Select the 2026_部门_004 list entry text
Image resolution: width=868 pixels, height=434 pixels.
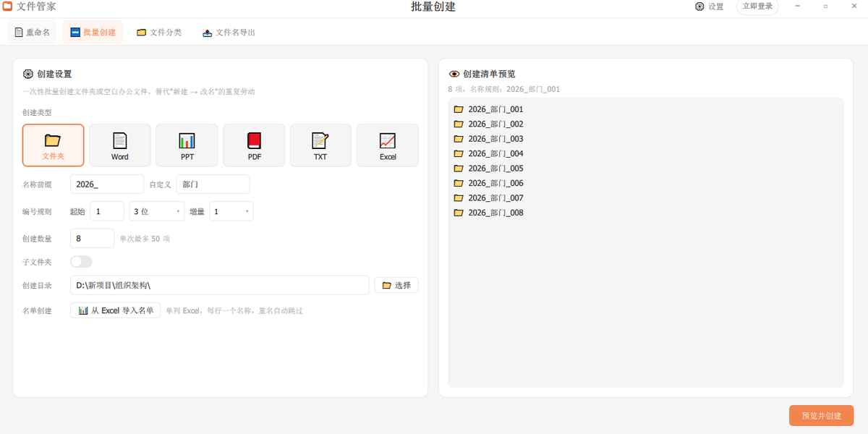point(495,153)
